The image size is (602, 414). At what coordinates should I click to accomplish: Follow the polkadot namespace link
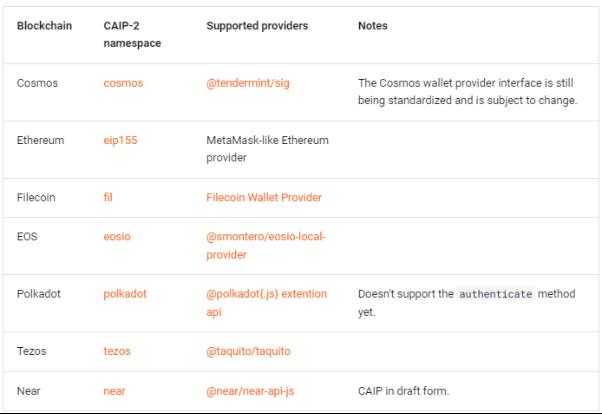[125, 295]
